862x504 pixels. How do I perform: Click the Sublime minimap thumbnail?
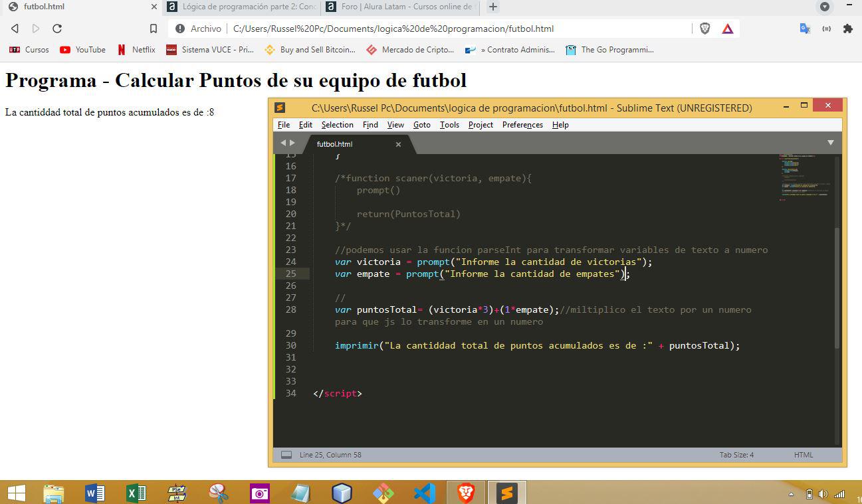(805, 177)
